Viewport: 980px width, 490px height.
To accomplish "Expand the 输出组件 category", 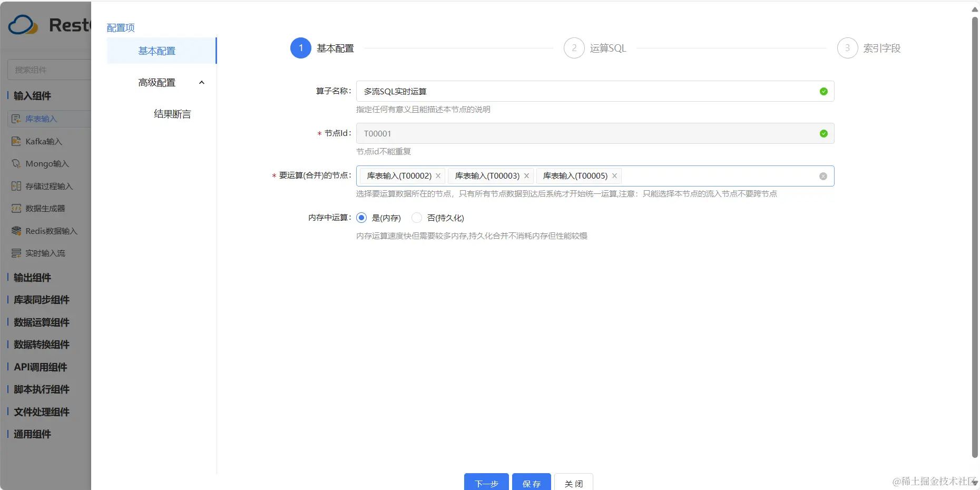I will (x=32, y=278).
